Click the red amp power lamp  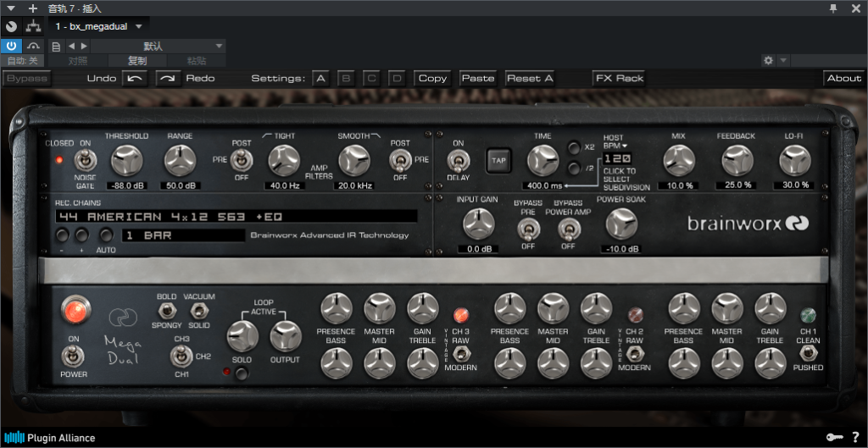(x=75, y=310)
